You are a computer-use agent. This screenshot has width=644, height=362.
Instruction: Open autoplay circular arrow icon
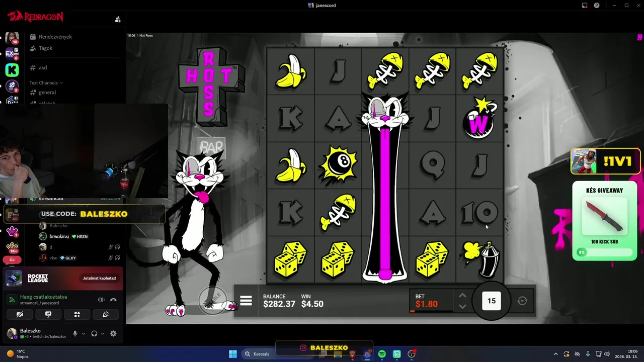click(x=522, y=301)
